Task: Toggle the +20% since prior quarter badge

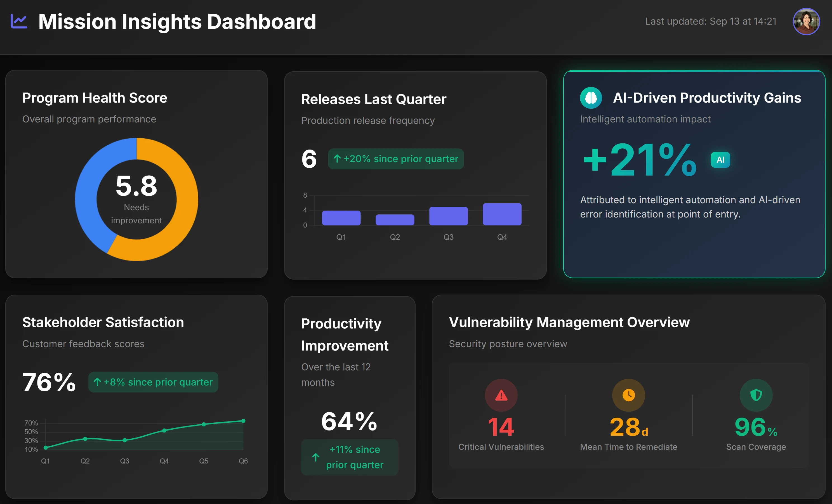Action: click(396, 159)
